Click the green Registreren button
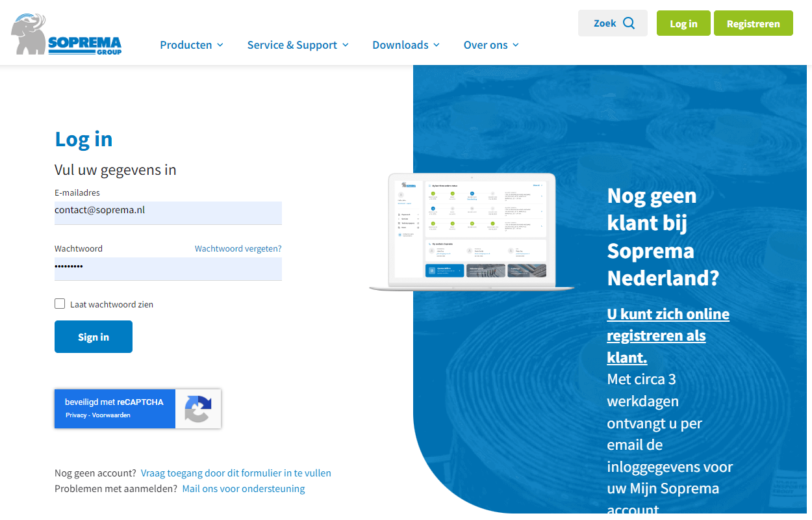 pos(754,23)
